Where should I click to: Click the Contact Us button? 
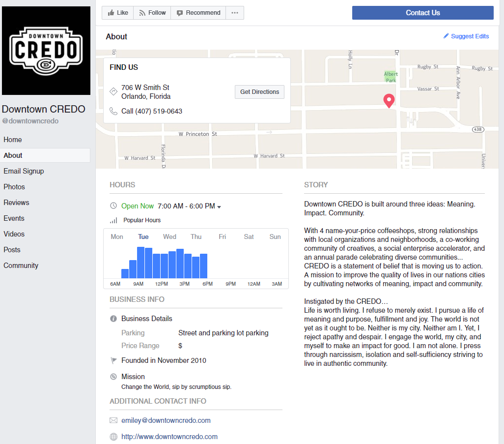tap(422, 13)
